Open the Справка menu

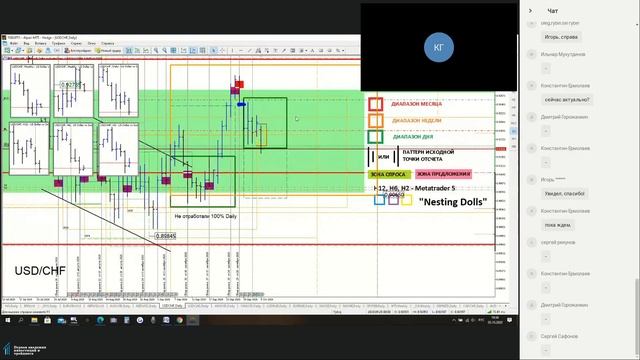coord(108,43)
